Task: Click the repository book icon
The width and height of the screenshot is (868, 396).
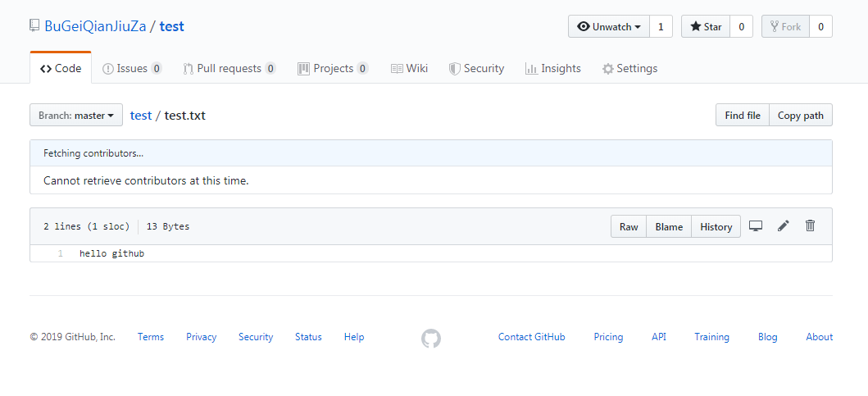Action: point(35,26)
